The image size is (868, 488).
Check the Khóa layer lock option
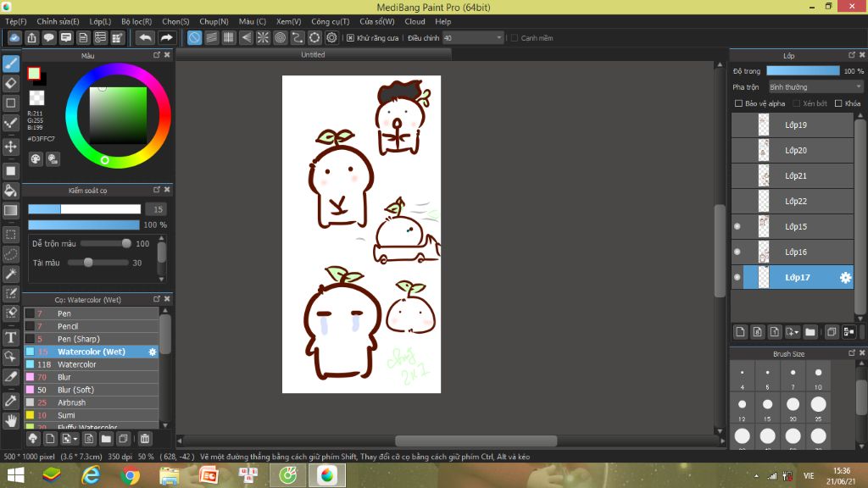pyautogui.click(x=838, y=103)
